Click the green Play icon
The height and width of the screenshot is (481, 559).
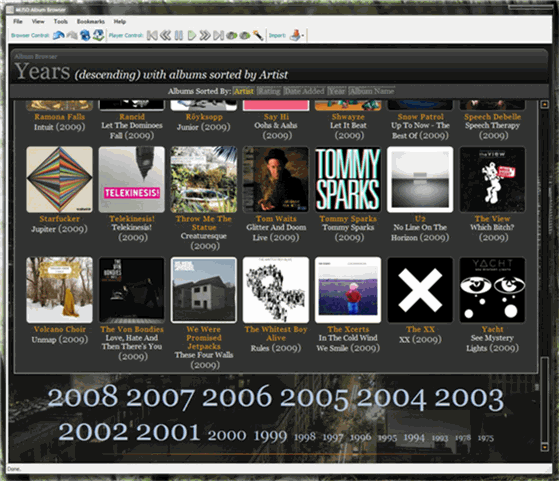coord(192,35)
